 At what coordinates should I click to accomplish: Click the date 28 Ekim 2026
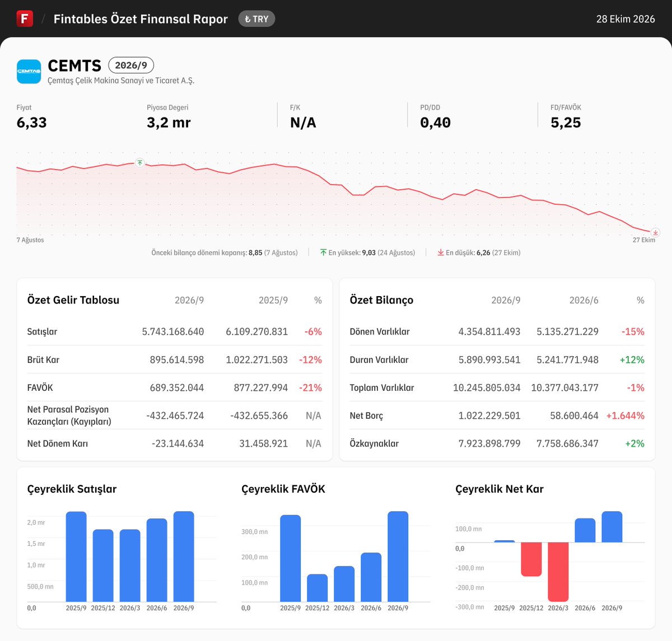point(626,19)
